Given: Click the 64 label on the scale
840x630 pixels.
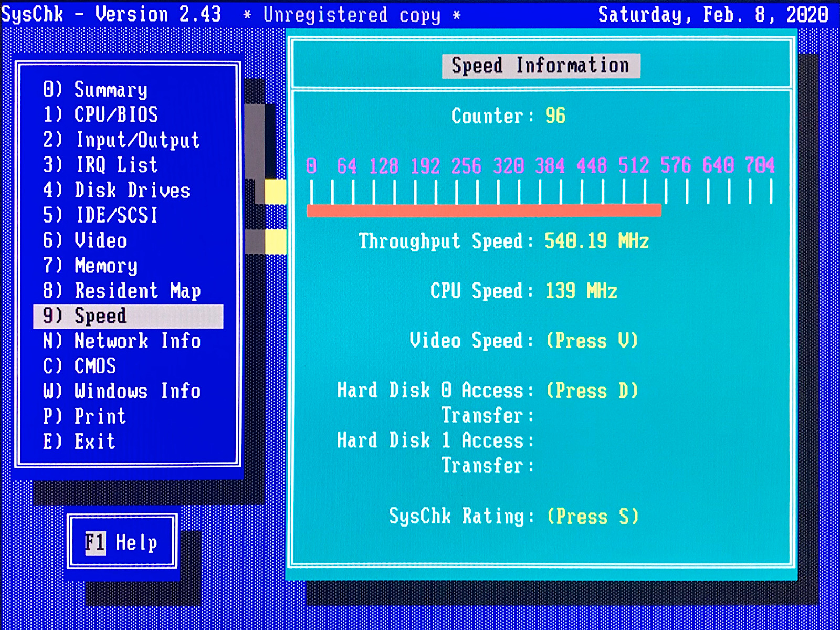Looking at the screenshot, I should pyautogui.click(x=346, y=166).
